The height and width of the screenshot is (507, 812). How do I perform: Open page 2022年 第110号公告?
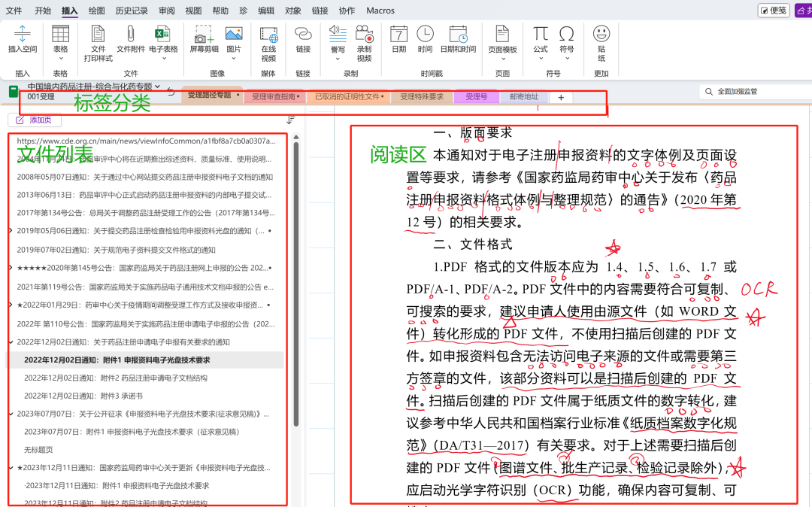pos(147,323)
